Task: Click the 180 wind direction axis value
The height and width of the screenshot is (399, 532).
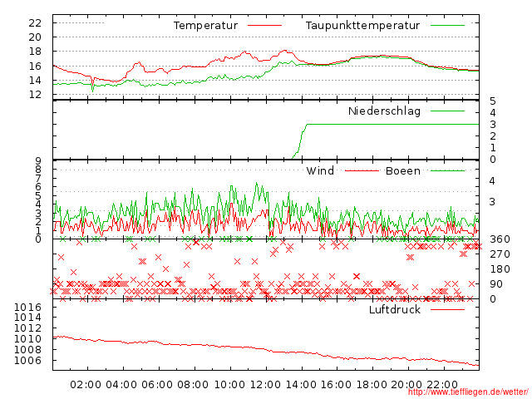Action: 500,269
